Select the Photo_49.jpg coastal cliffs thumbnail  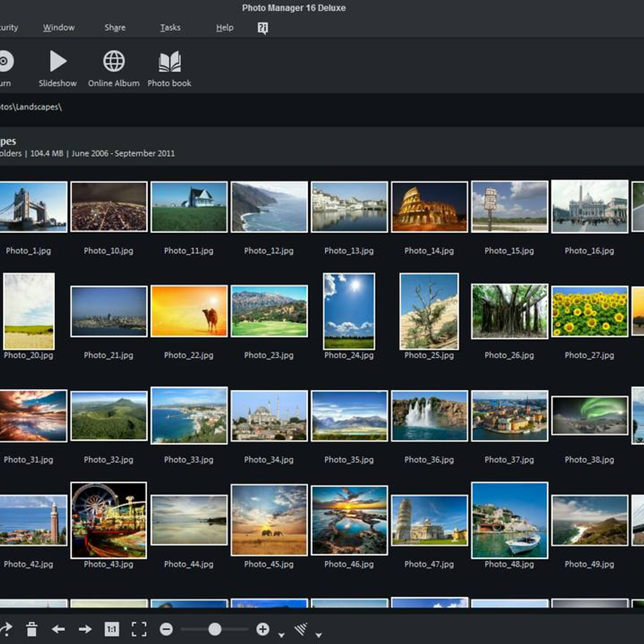point(590,520)
